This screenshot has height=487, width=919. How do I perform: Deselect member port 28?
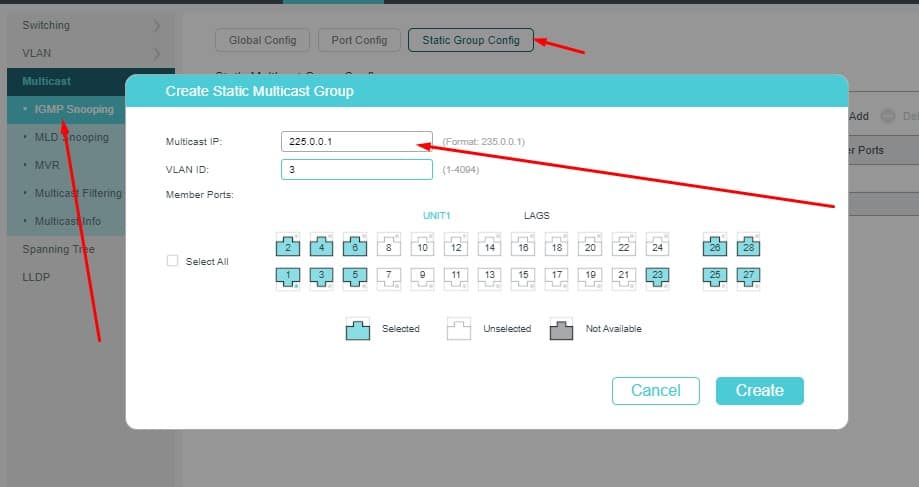pyautogui.click(x=748, y=245)
